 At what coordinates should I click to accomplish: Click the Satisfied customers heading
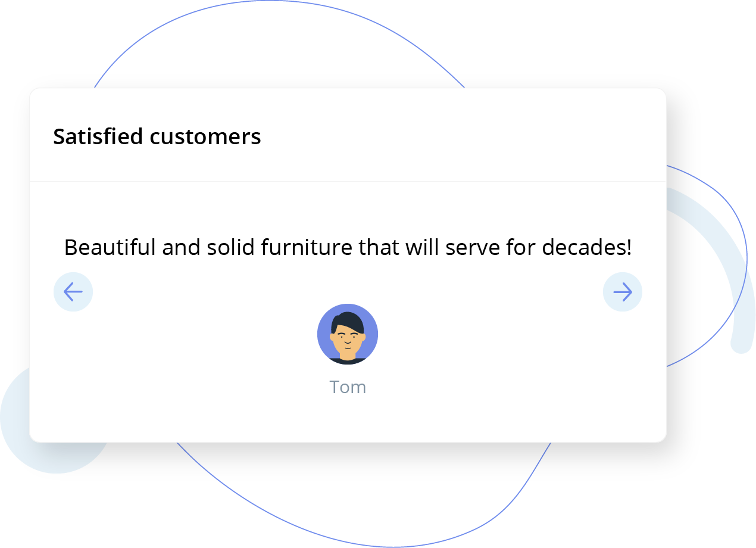point(157,137)
